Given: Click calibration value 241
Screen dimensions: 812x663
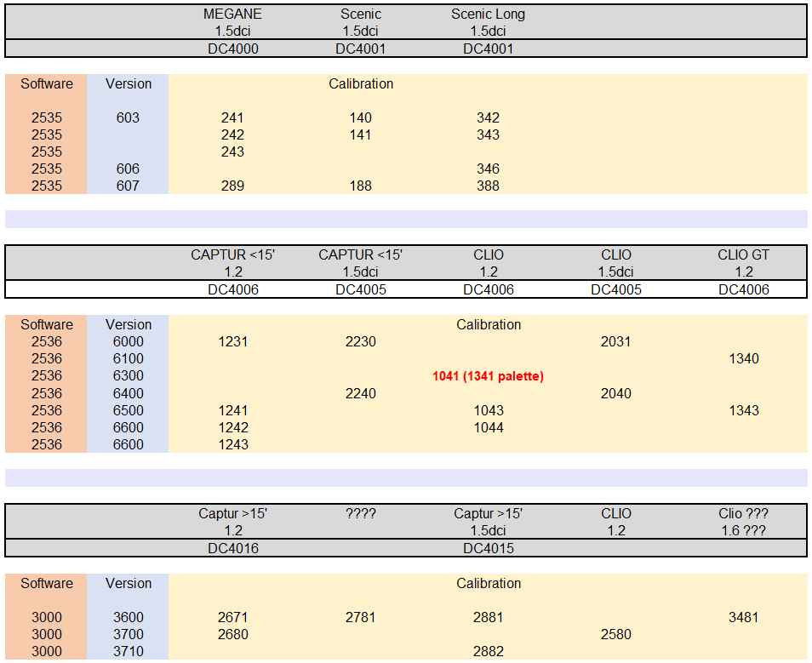Looking at the screenshot, I should click(232, 117).
